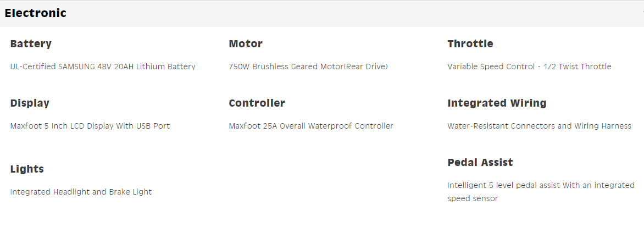The height and width of the screenshot is (238, 644).
Task: Click the Display heading
Action: tap(30, 103)
